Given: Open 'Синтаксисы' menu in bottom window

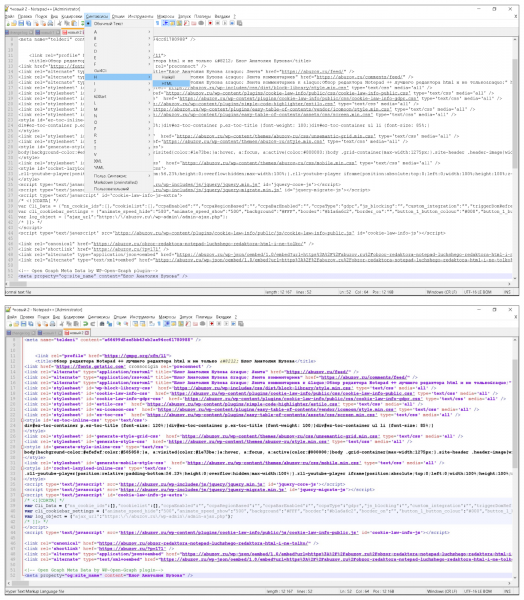Looking at the screenshot, I should pyautogui.click(x=99, y=317).
